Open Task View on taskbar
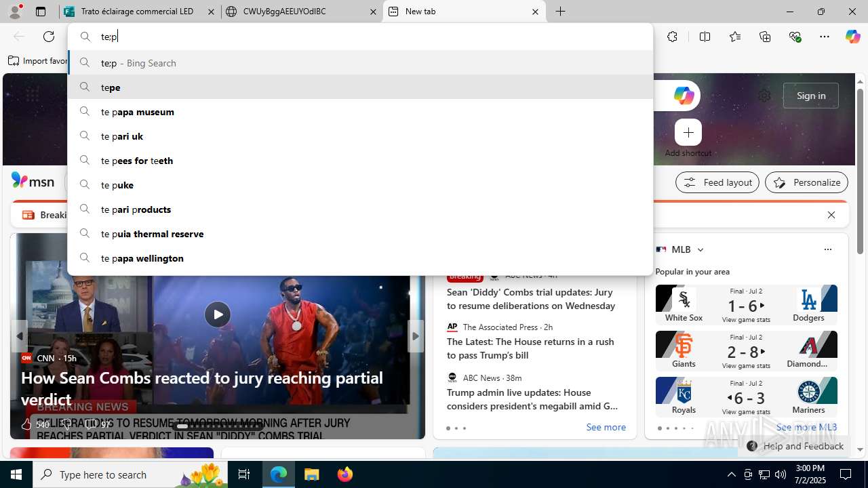Image resolution: width=868 pixels, height=488 pixels. [x=244, y=474]
